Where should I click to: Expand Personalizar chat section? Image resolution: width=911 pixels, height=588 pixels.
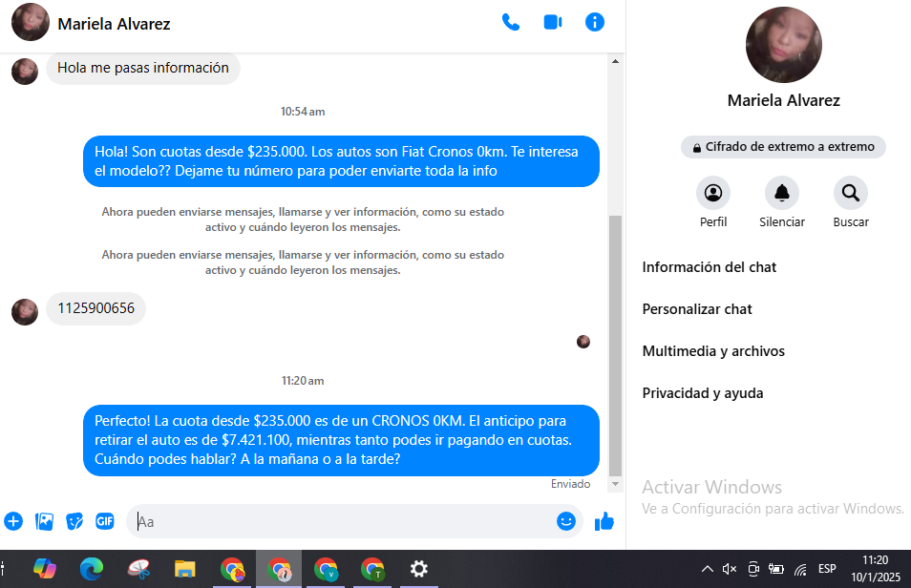696,309
